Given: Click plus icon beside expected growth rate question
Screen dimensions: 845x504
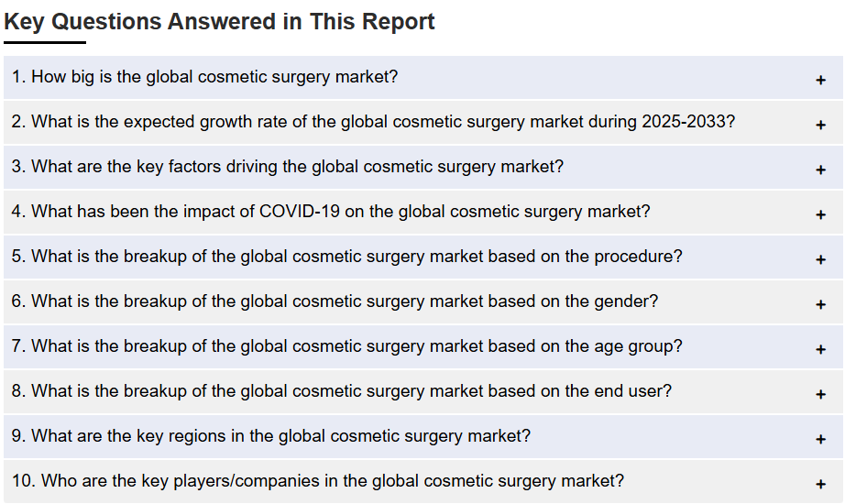Looking at the screenshot, I should coord(820,125).
